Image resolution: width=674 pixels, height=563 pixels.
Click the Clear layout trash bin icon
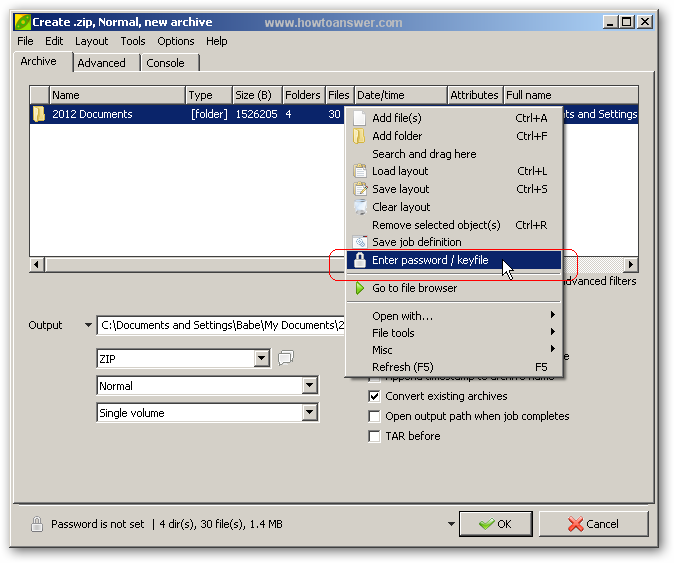[360, 207]
